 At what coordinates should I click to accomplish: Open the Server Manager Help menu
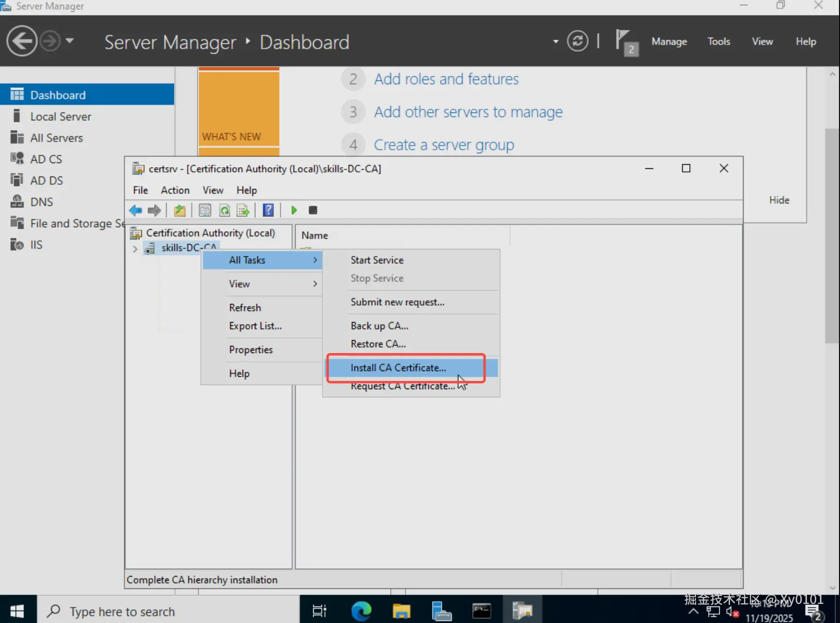(806, 41)
